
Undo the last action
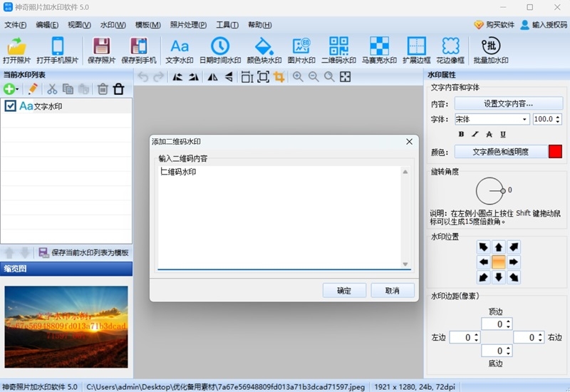tap(143, 77)
